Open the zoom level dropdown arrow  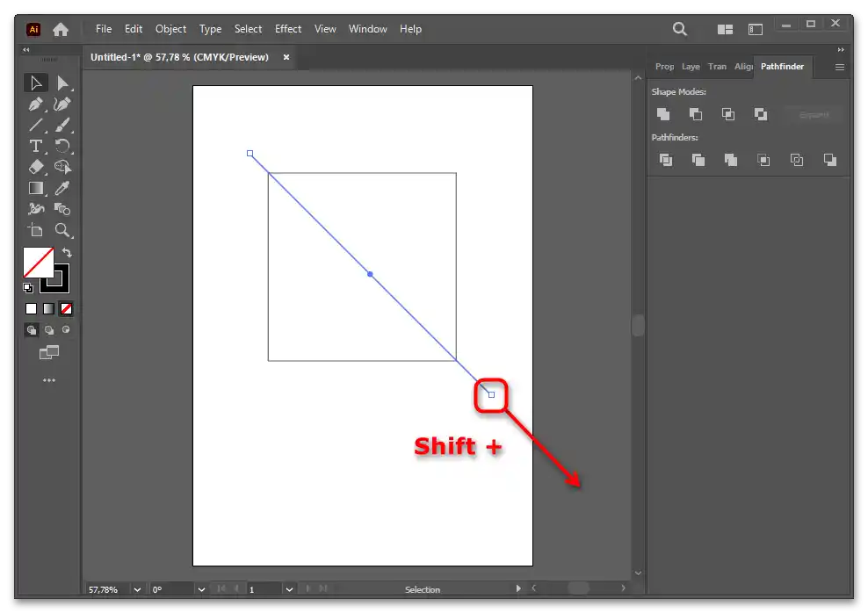coord(137,590)
